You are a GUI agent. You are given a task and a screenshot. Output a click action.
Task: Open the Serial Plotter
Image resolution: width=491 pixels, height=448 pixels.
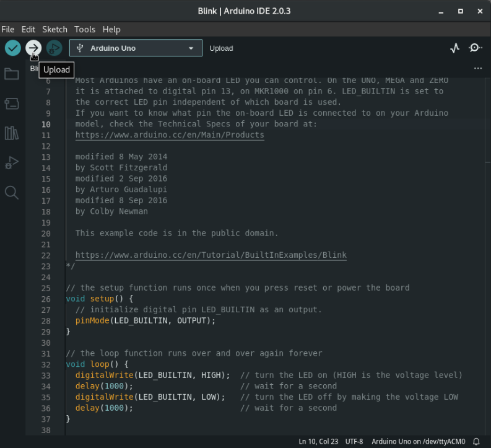[454, 48]
